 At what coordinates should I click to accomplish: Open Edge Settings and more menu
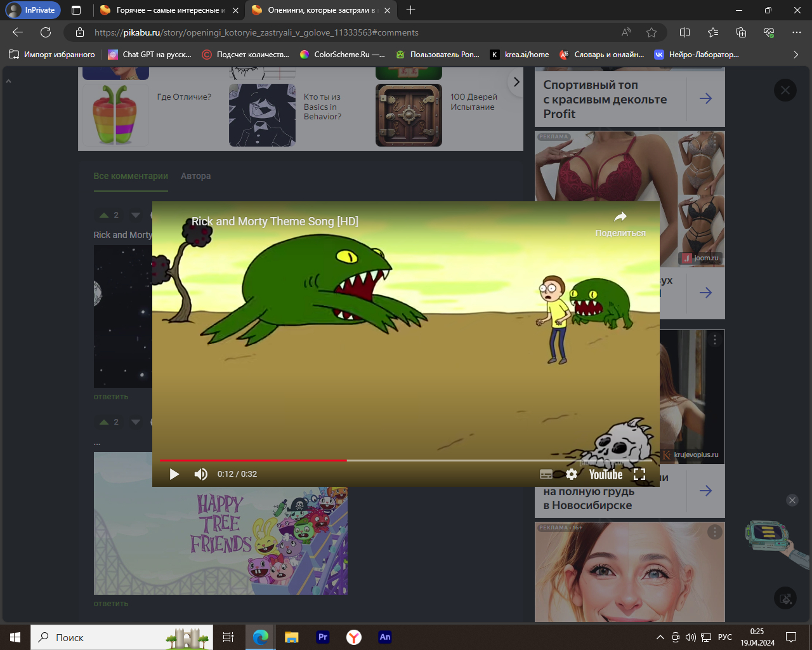pos(797,32)
